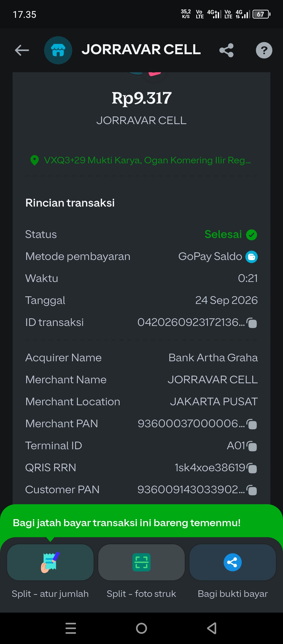283x644 pixels.
Task: Tap the green location pin icon
Action: (35, 160)
